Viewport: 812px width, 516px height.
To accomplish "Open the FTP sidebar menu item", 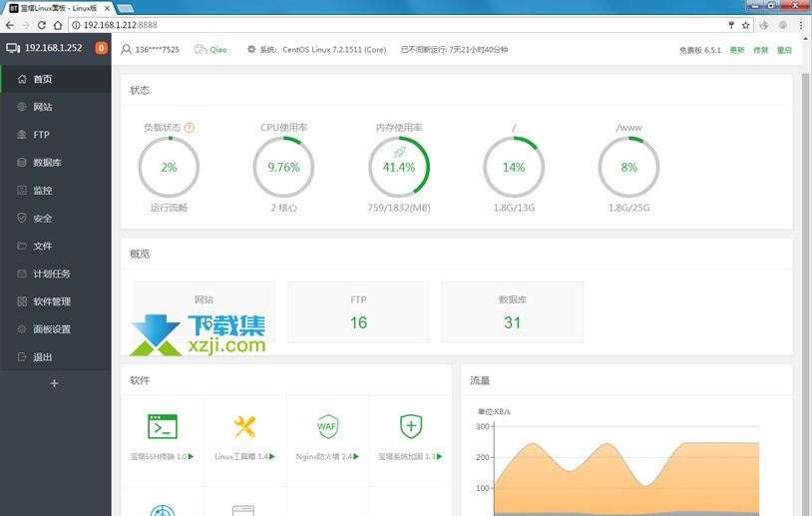I will coord(56,135).
